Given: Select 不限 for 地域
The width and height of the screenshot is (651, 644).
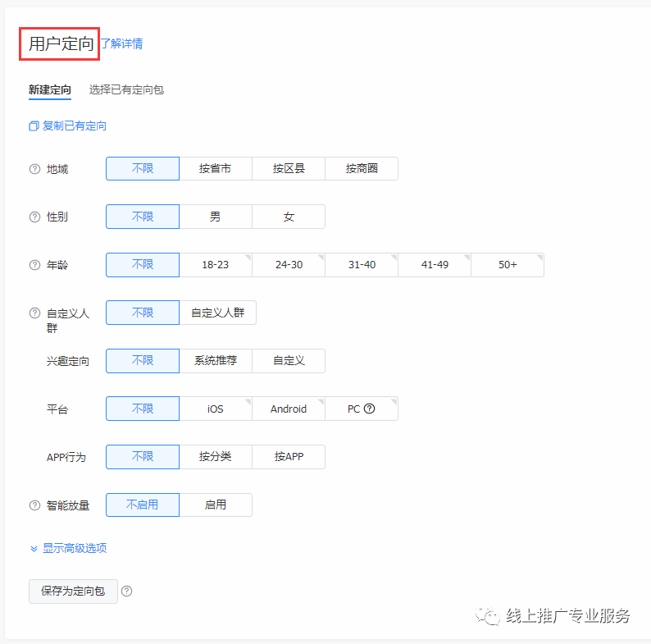Looking at the screenshot, I should [x=143, y=169].
